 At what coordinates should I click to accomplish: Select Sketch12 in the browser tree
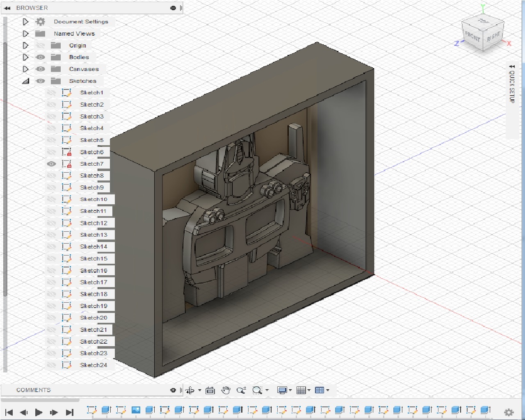click(x=94, y=223)
